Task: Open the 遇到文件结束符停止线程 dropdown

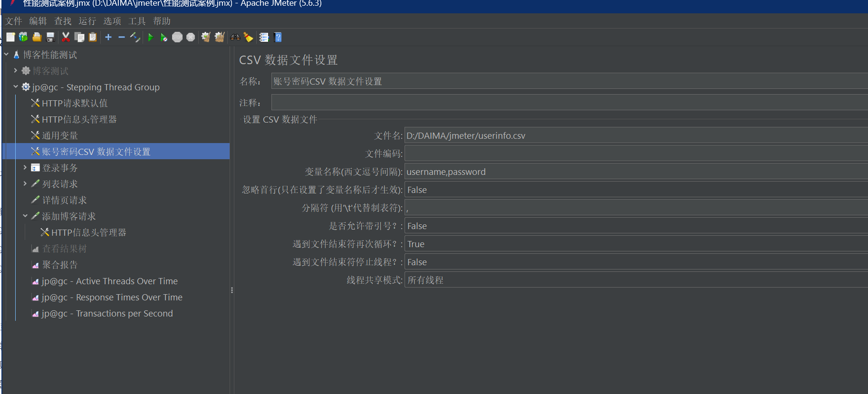Action: click(x=636, y=262)
